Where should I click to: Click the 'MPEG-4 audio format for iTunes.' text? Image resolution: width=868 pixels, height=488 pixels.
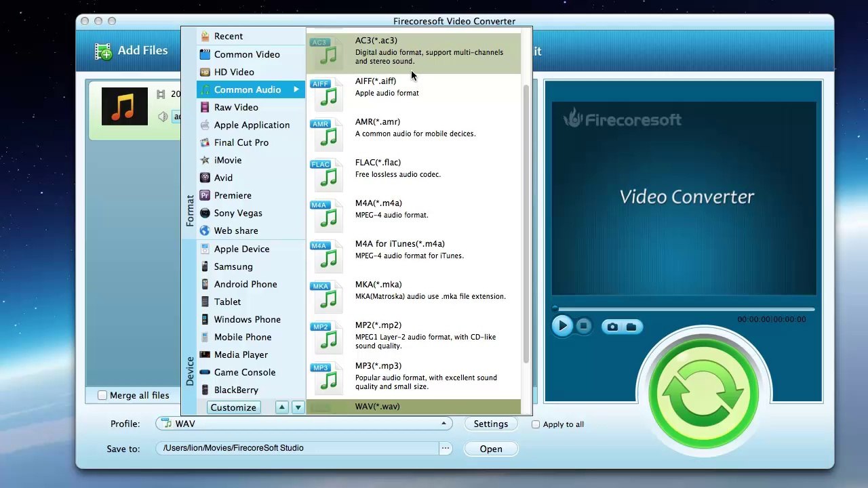410,256
